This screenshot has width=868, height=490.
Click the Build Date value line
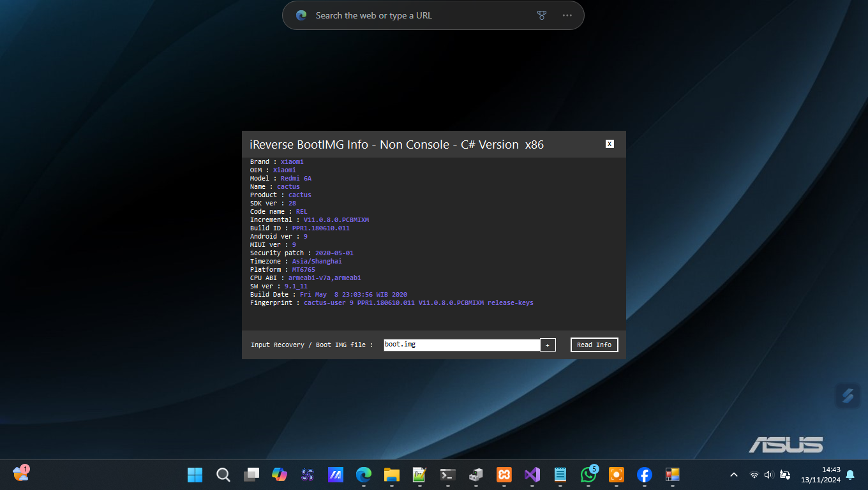click(354, 295)
